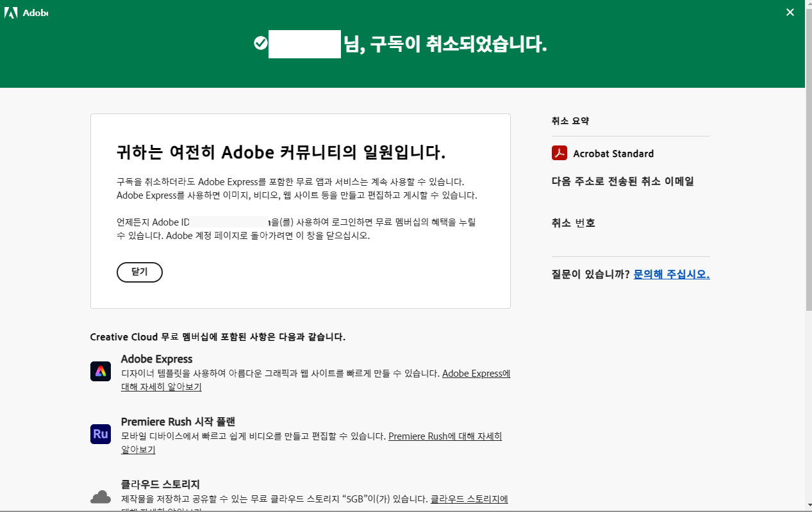The height and width of the screenshot is (512, 812).
Task: Click the green checkmark confirmation icon
Action: pyautogui.click(x=260, y=43)
